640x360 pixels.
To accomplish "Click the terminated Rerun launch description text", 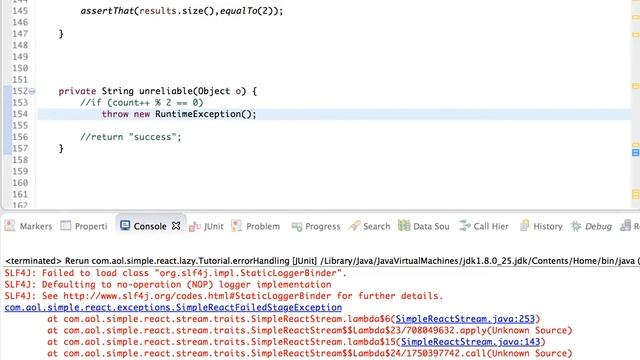I will 322,261.
